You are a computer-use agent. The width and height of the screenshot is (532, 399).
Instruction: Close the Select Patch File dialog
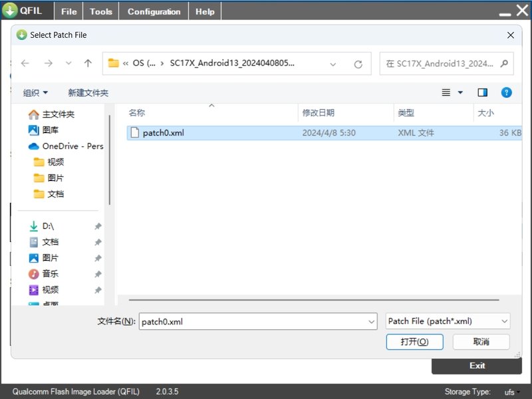point(510,35)
